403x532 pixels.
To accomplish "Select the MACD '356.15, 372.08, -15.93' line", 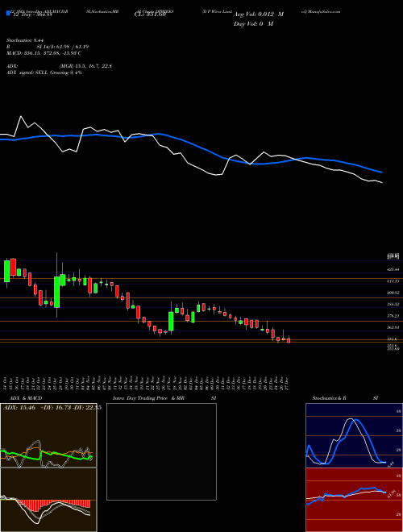I will (44, 53).
